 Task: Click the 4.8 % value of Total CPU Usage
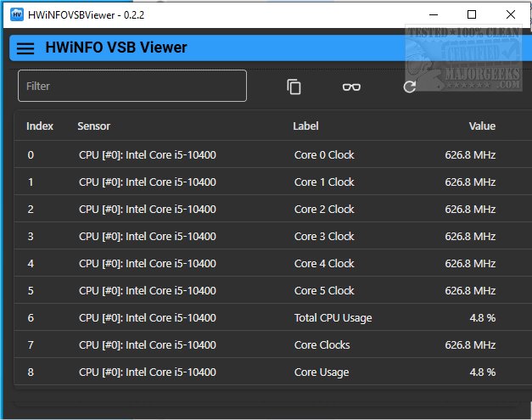click(x=483, y=318)
